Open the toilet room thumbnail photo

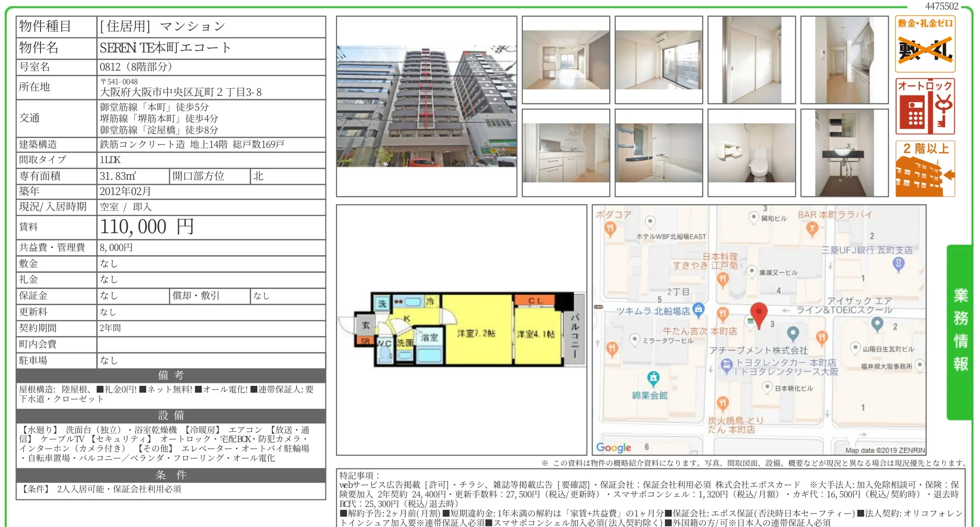coord(751,153)
